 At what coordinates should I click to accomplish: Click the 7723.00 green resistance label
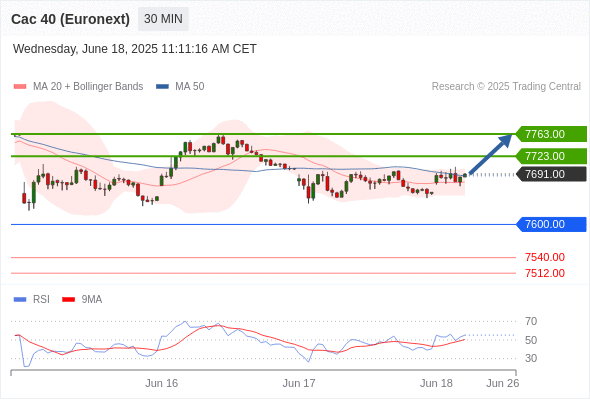tap(551, 156)
